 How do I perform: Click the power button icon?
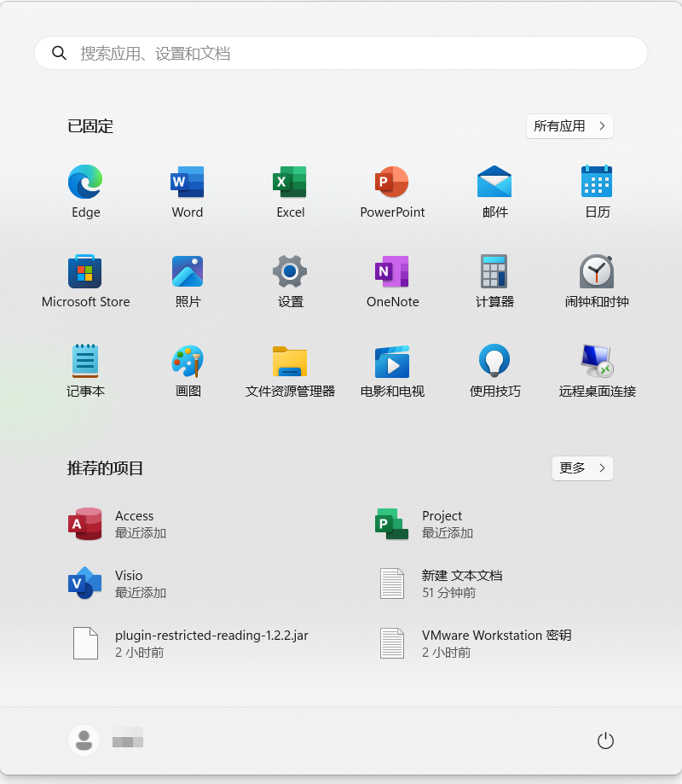click(x=605, y=740)
